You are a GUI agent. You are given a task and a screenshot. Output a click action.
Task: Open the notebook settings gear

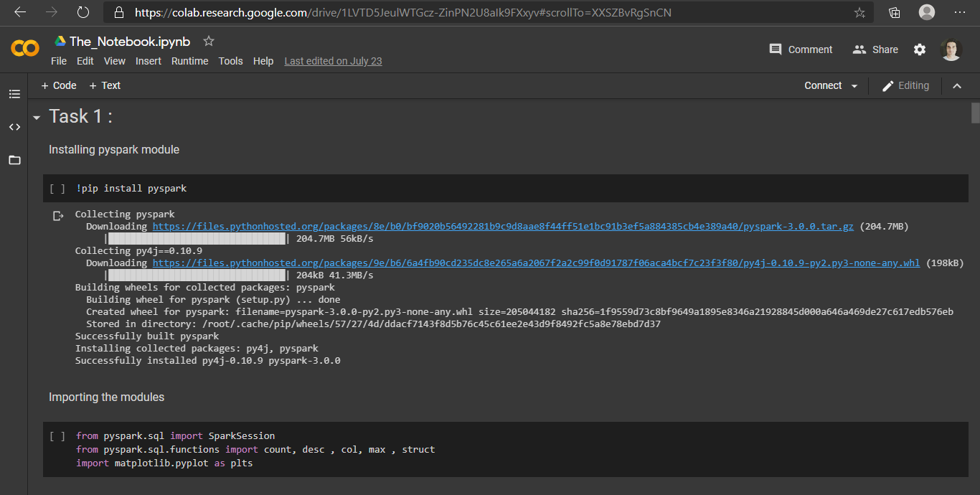point(920,49)
